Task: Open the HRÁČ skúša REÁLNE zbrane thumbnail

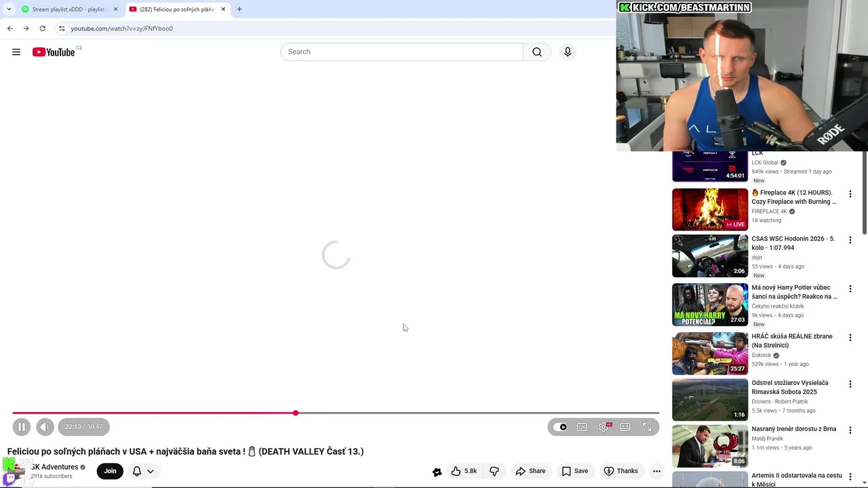Action: 710,354
